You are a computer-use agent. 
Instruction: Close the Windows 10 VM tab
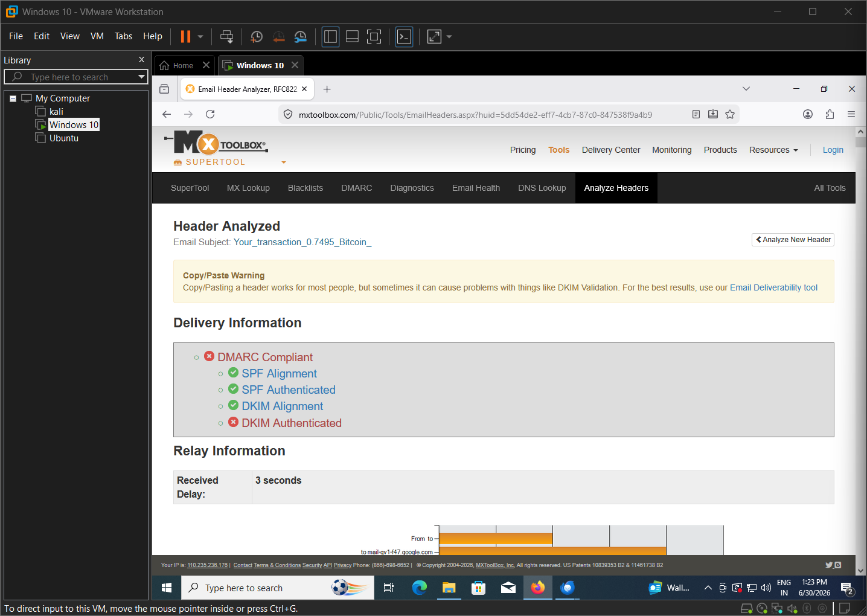[x=295, y=65]
